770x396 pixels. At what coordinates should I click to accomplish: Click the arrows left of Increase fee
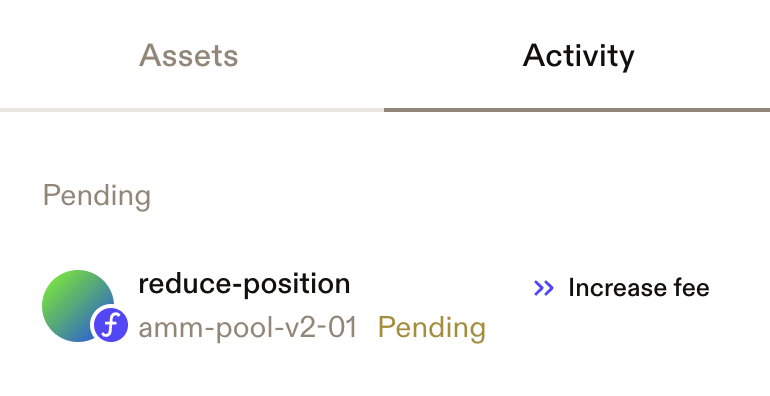544,288
